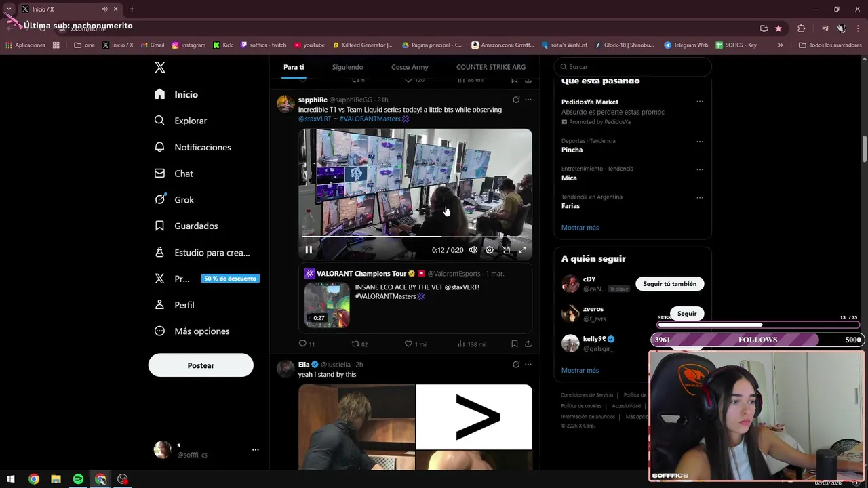
Task: Open Estudio para creadores
Action: pyautogui.click(x=202, y=252)
